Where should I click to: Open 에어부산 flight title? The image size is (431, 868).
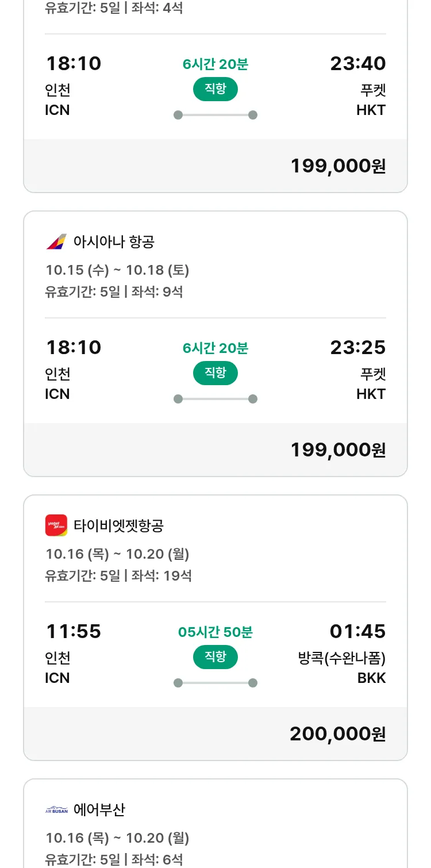(99, 810)
